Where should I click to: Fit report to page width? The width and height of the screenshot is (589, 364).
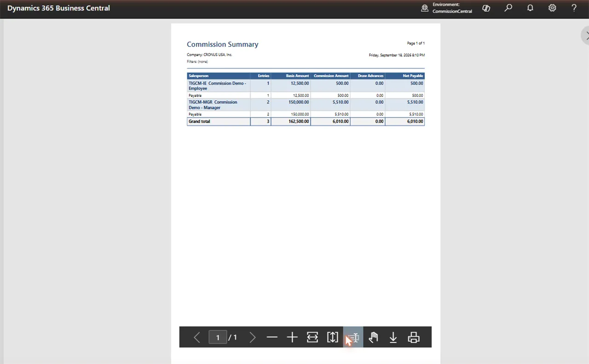(312, 337)
